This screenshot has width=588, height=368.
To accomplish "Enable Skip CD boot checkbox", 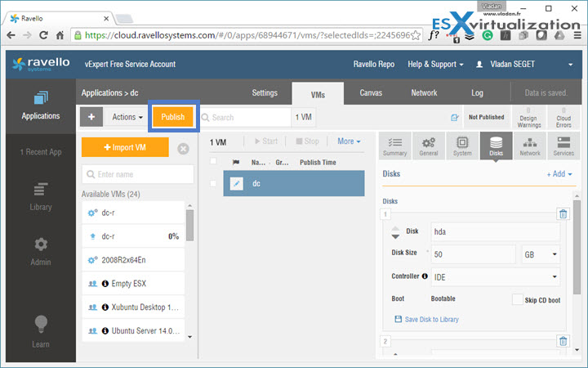I will (x=518, y=299).
